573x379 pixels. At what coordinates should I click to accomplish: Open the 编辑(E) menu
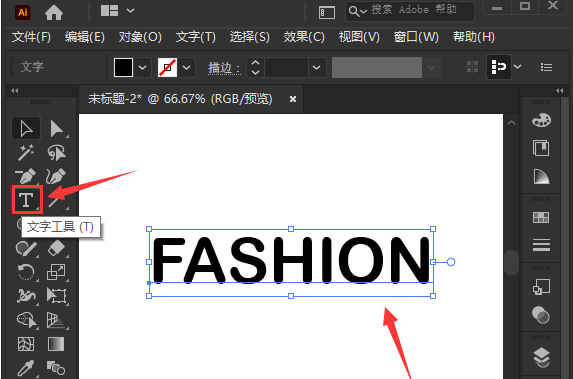coord(85,37)
